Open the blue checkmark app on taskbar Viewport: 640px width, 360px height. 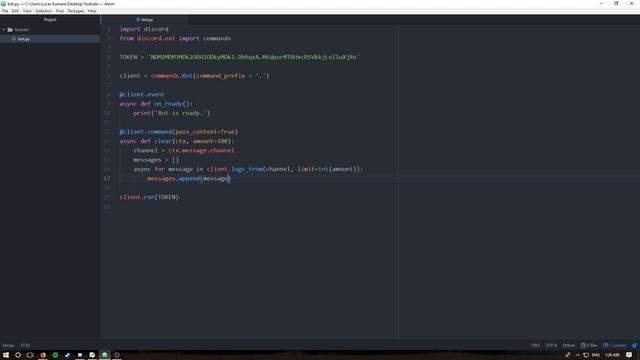point(67,355)
